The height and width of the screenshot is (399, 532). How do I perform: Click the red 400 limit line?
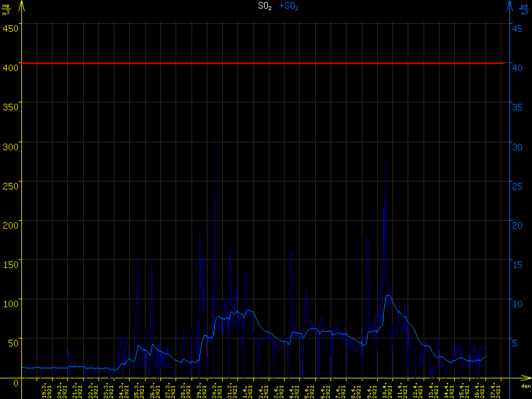click(266, 63)
